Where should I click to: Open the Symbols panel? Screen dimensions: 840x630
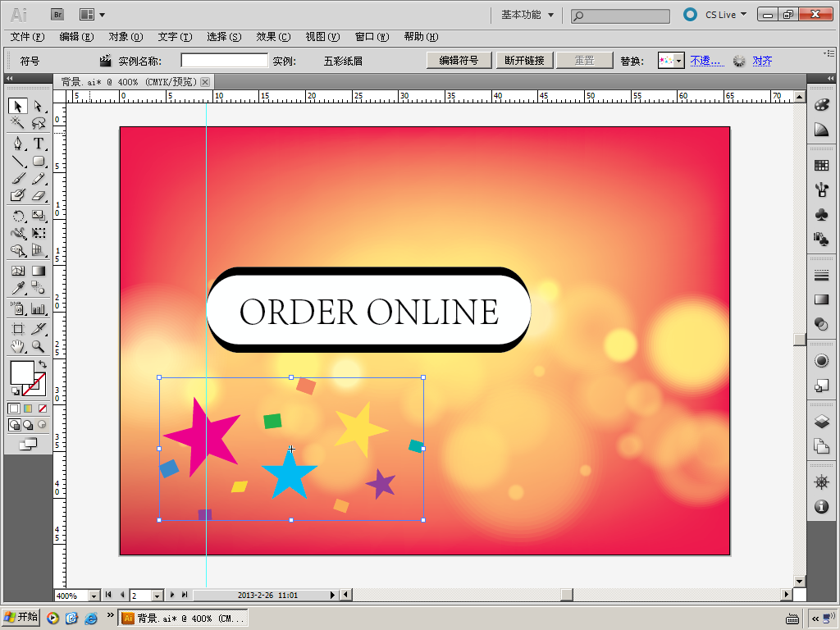point(821,214)
